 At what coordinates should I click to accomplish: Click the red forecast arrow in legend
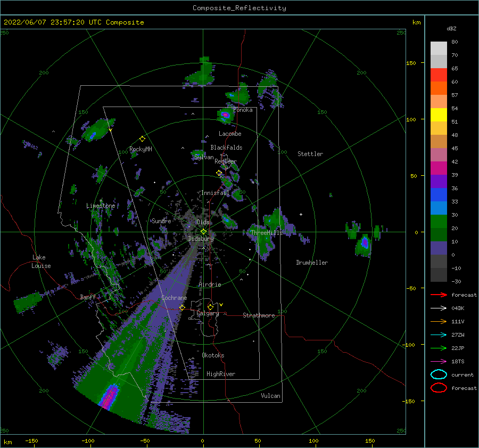(439, 295)
